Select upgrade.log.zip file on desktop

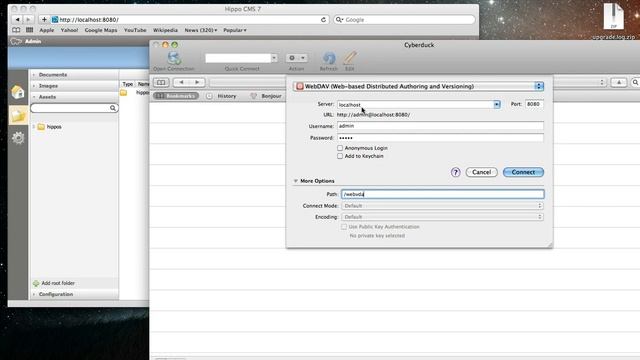pos(614,21)
